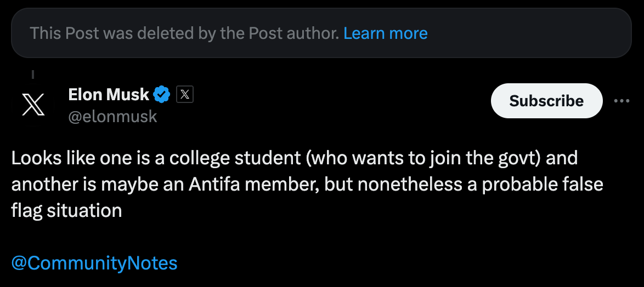Screen dimensions: 644x287
Task: Click Subscribe on Elon Musk's post
Action: pos(547,101)
